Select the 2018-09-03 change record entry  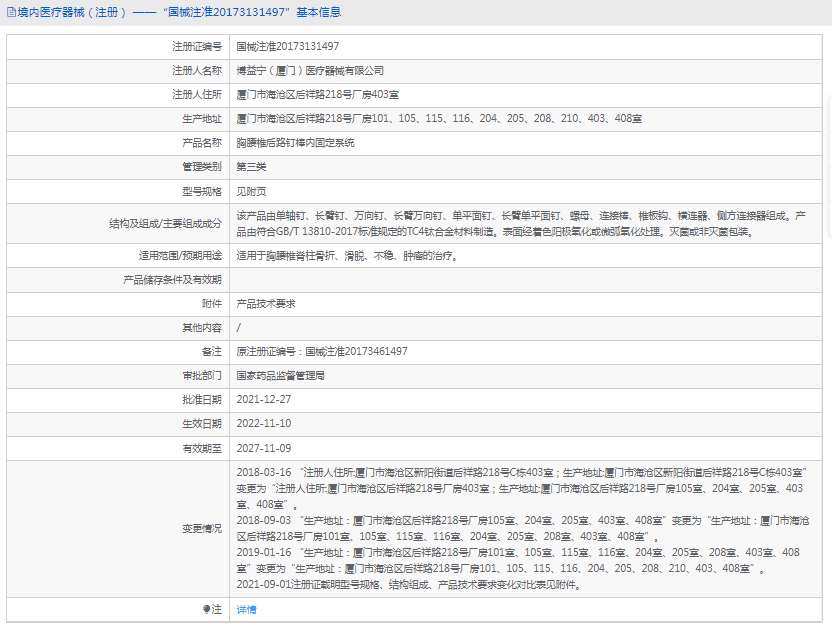click(x=523, y=529)
